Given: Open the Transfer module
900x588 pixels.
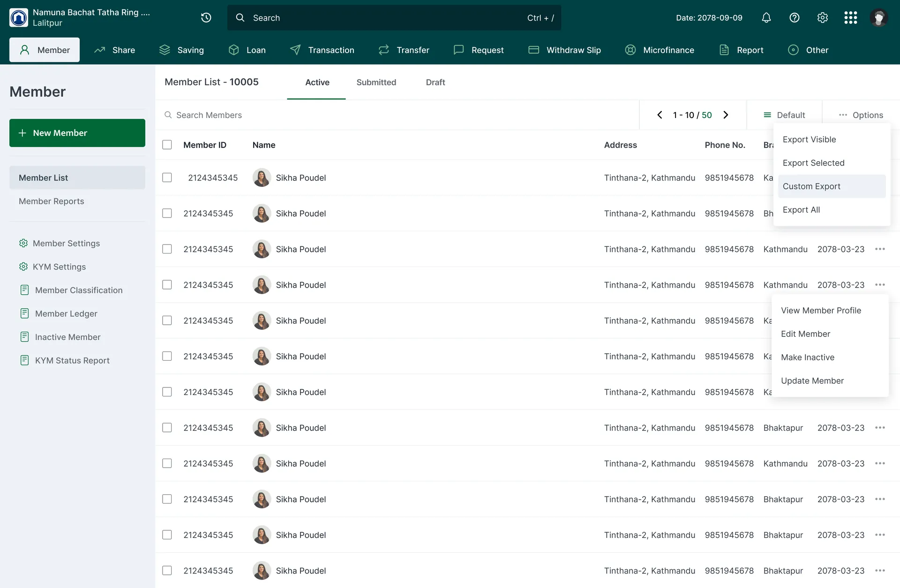Looking at the screenshot, I should [404, 50].
